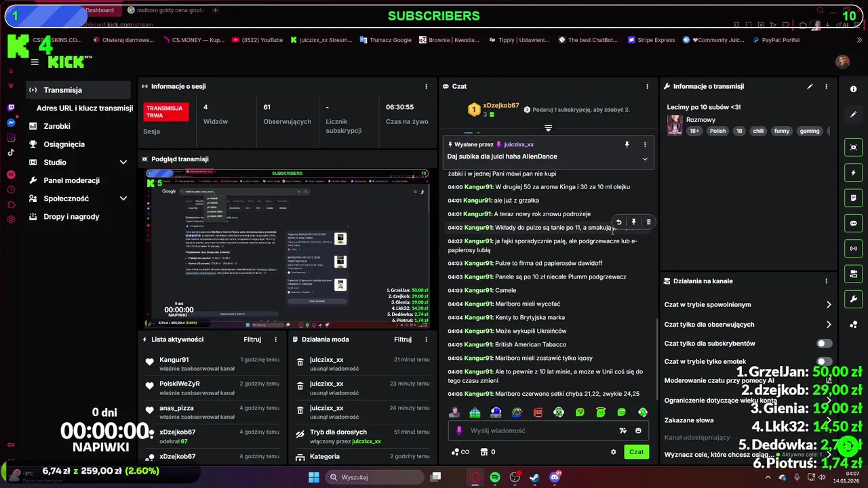Open chat settings gear next to Czat button
This screenshot has height=488, width=868.
click(x=614, y=452)
